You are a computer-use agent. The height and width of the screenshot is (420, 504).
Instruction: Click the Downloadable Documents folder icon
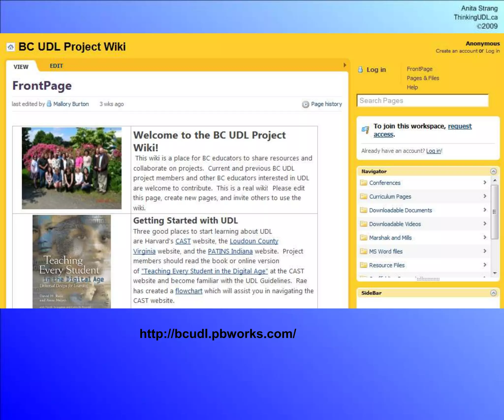[x=363, y=210]
